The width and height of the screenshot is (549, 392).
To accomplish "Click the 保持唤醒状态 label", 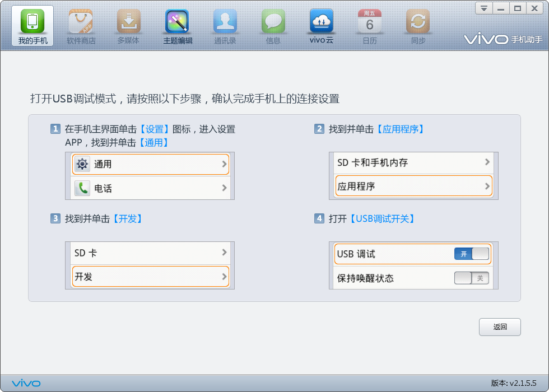I will (365, 278).
